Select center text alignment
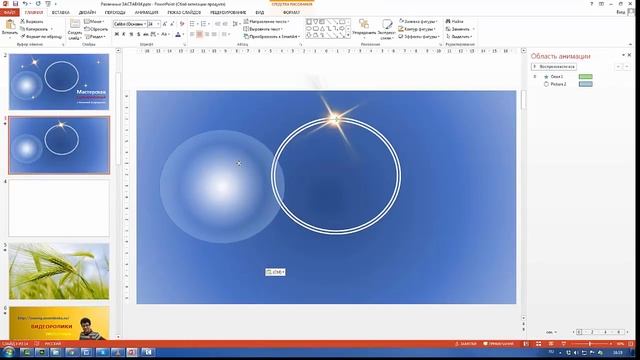Viewport: 640px width, 360px height. (x=199, y=34)
